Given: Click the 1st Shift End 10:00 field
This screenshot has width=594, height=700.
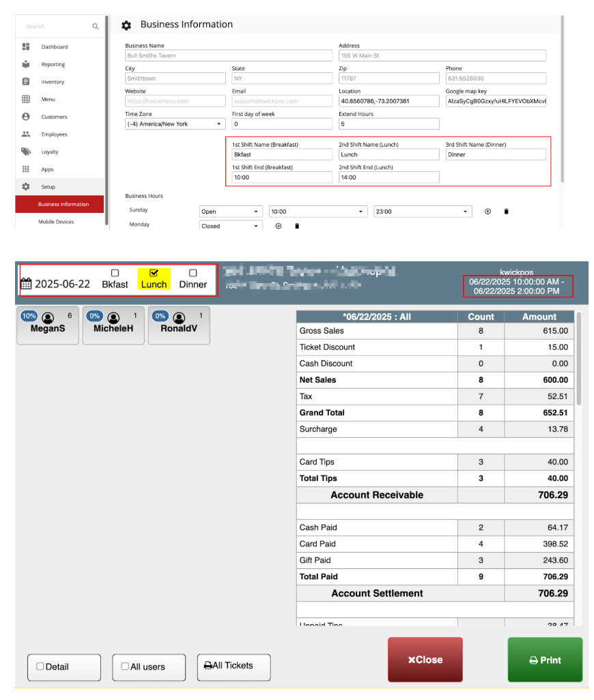Looking at the screenshot, I should tap(282, 177).
